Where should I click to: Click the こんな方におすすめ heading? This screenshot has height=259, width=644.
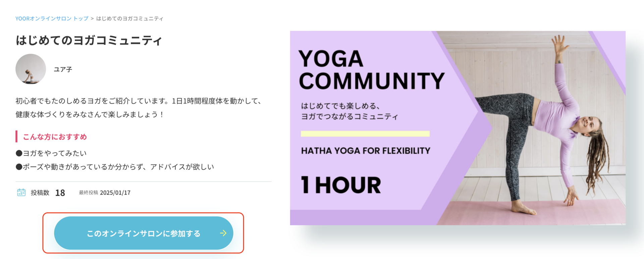tap(55, 137)
